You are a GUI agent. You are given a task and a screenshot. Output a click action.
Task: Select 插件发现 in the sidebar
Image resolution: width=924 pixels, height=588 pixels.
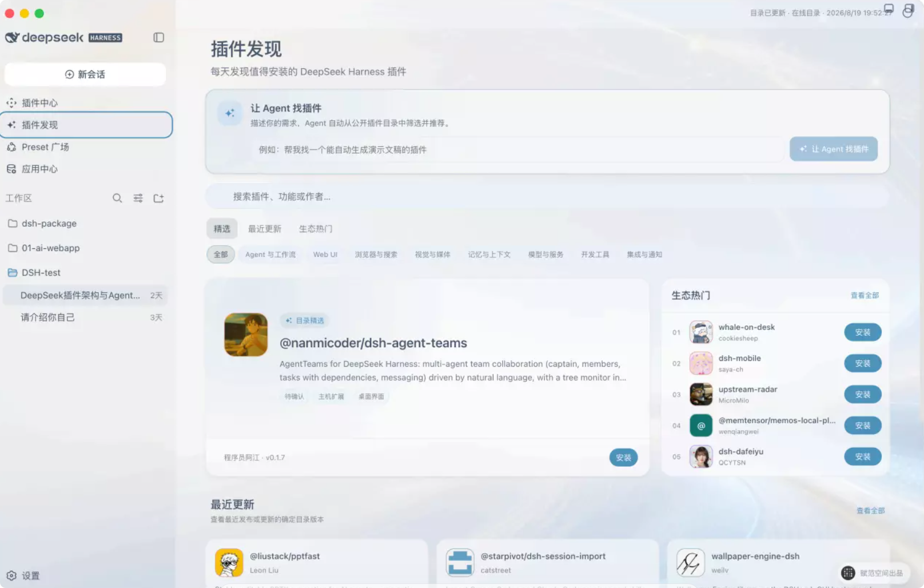click(x=86, y=125)
